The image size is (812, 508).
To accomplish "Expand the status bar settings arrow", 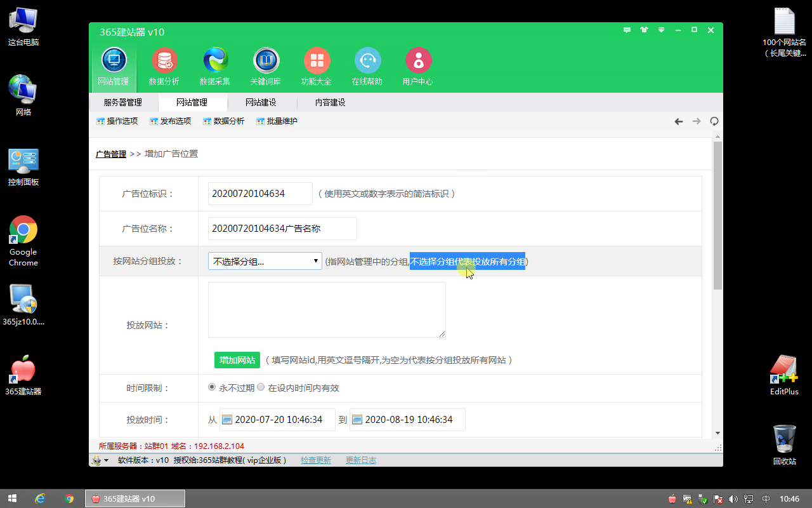I will point(106,460).
